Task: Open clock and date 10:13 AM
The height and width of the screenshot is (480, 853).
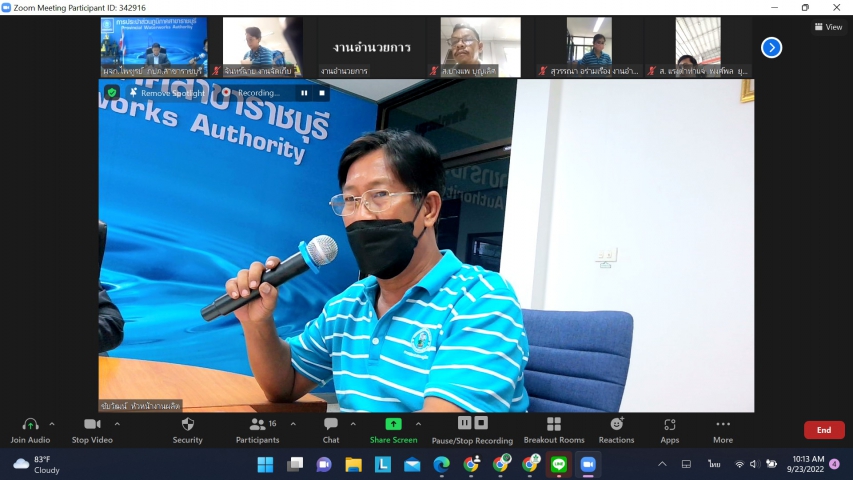Action: tap(805, 464)
